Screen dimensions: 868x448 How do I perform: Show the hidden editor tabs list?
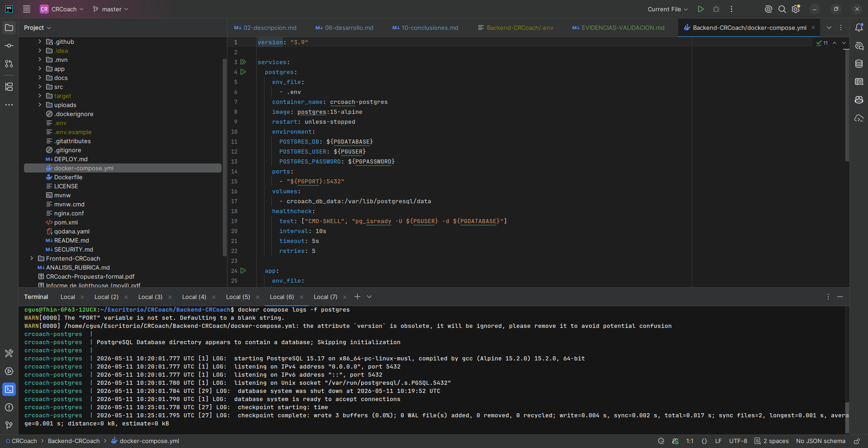(x=829, y=28)
